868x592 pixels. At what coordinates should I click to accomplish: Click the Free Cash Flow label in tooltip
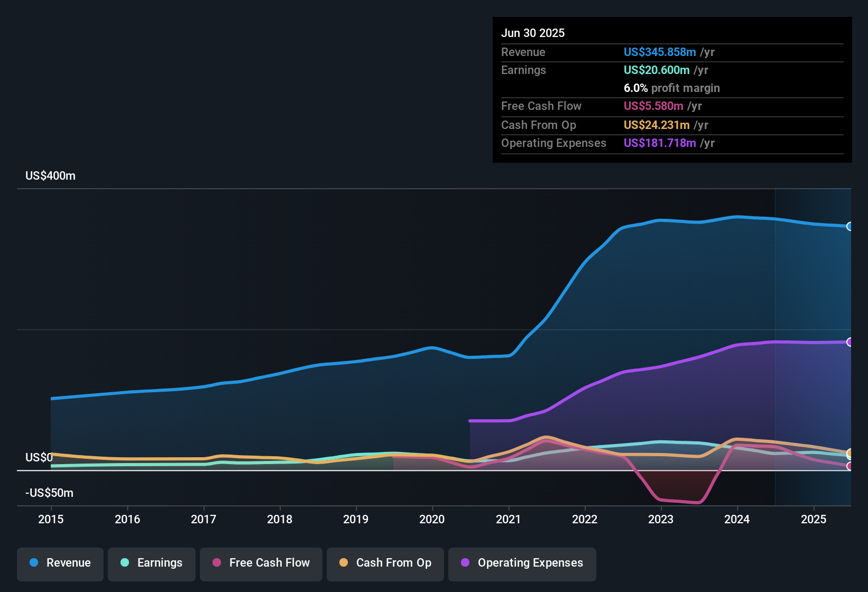pyautogui.click(x=541, y=106)
